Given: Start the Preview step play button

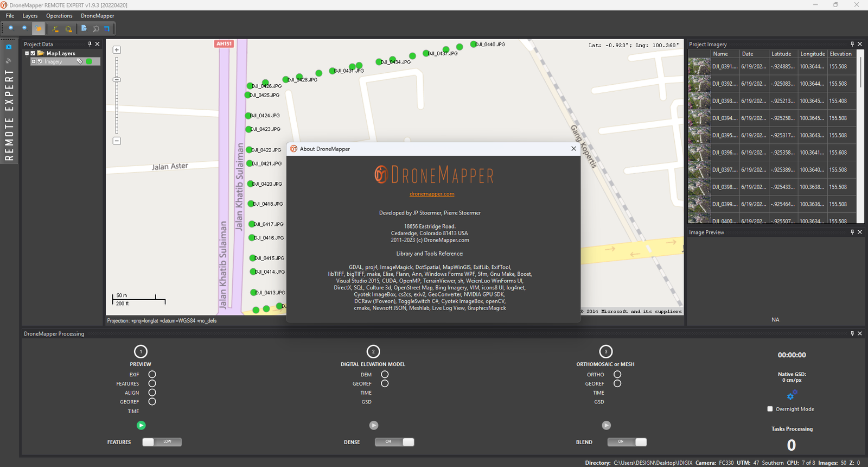Looking at the screenshot, I should [x=141, y=425].
